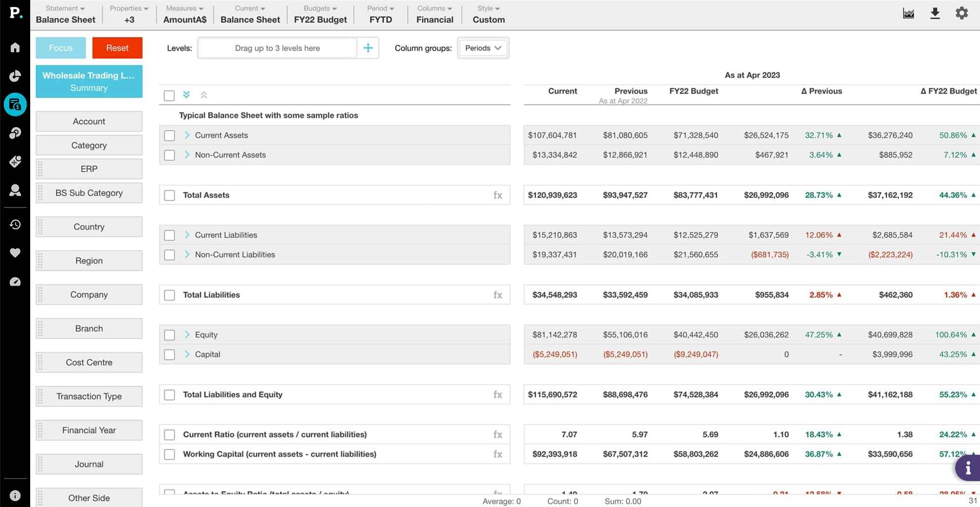980x507 pixels.
Task: Click the purple info help bubble
Action: coord(968,467)
